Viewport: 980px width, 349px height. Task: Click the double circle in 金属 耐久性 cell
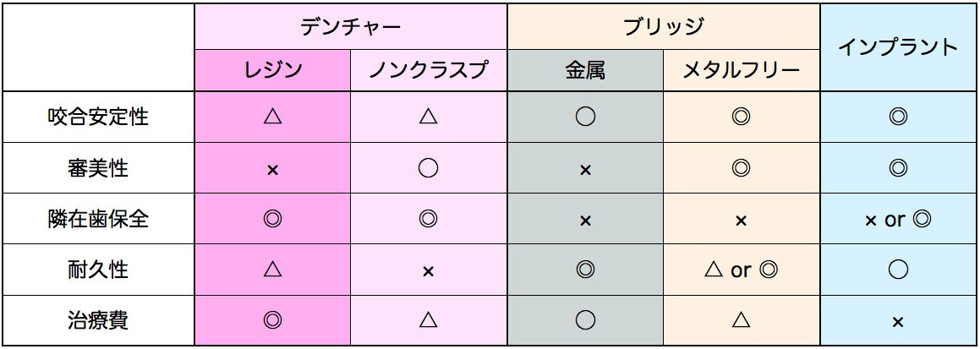click(585, 270)
